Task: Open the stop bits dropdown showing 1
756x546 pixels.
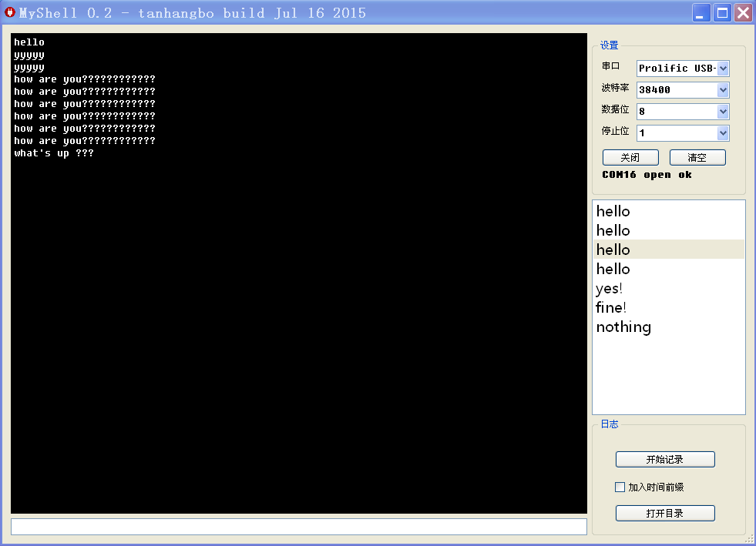Action: [x=682, y=133]
